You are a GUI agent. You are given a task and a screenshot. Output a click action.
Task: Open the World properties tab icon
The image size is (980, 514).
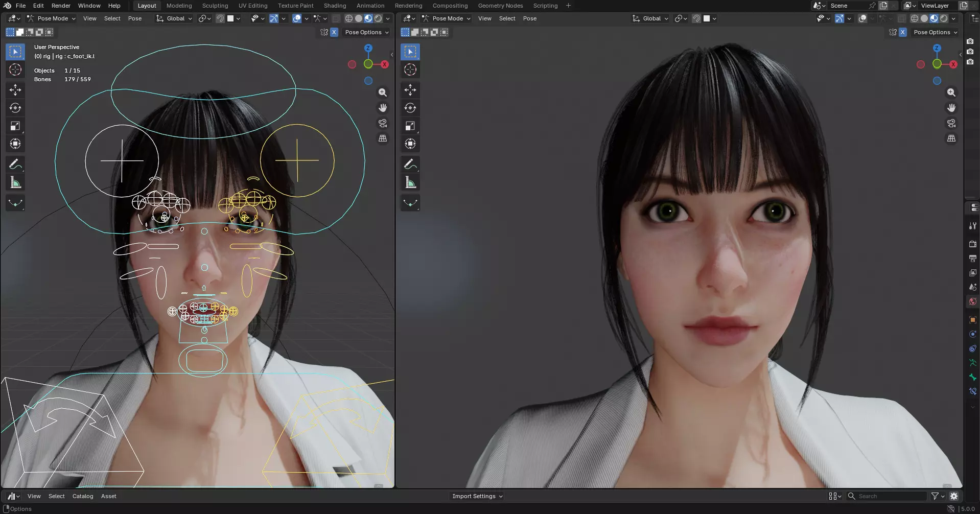[973, 301]
